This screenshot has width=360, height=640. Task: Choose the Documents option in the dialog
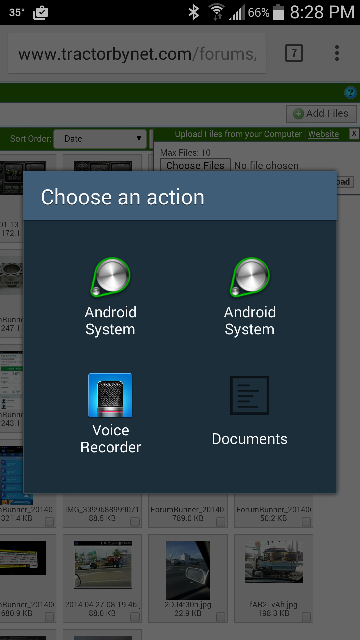tap(249, 411)
